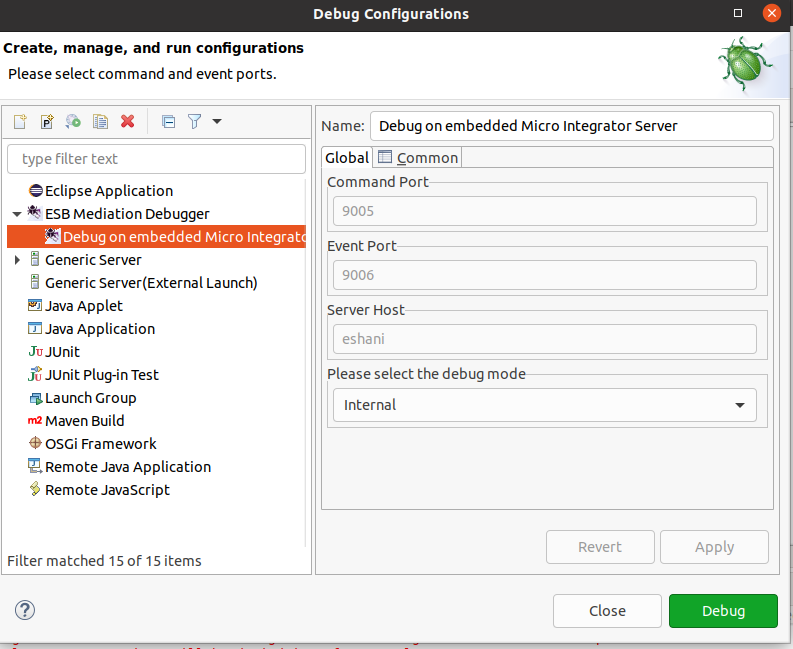Select Eclipse Application in the tree
This screenshot has width=793, height=649.
[109, 191]
